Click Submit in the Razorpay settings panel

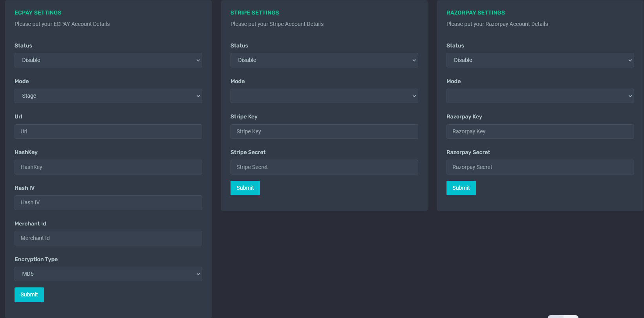click(x=461, y=188)
